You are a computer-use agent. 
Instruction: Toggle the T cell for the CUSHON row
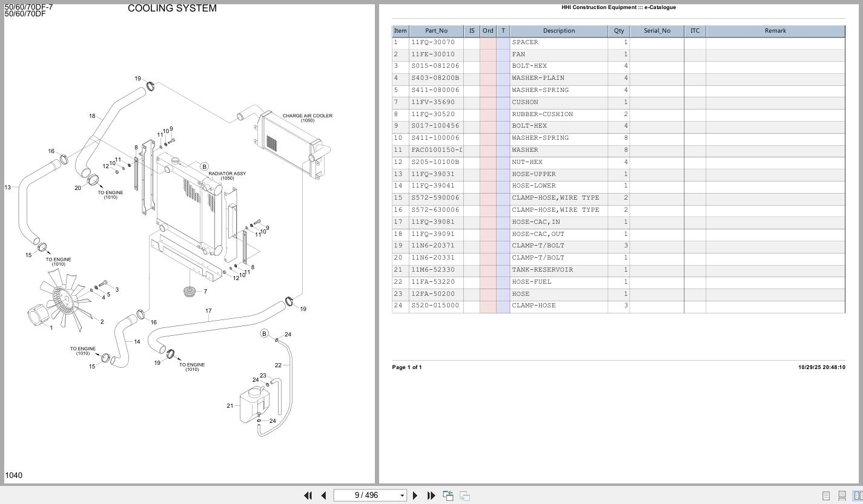coord(503,102)
